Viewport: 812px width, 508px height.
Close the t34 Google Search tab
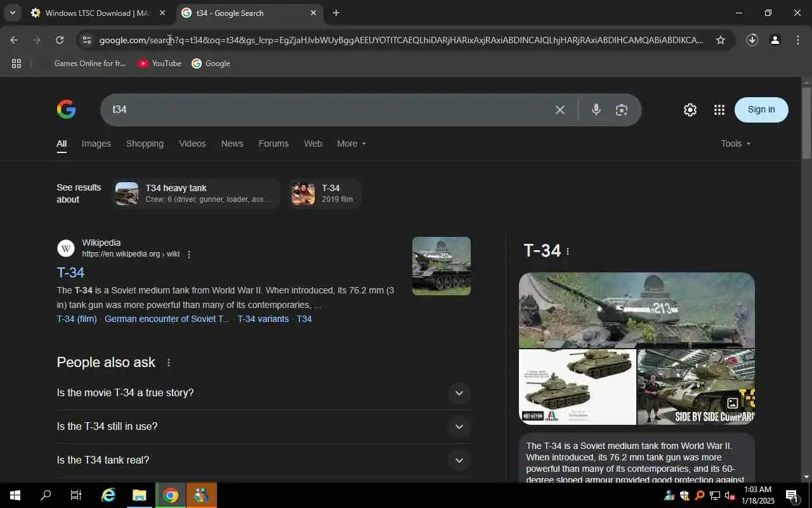tap(313, 13)
